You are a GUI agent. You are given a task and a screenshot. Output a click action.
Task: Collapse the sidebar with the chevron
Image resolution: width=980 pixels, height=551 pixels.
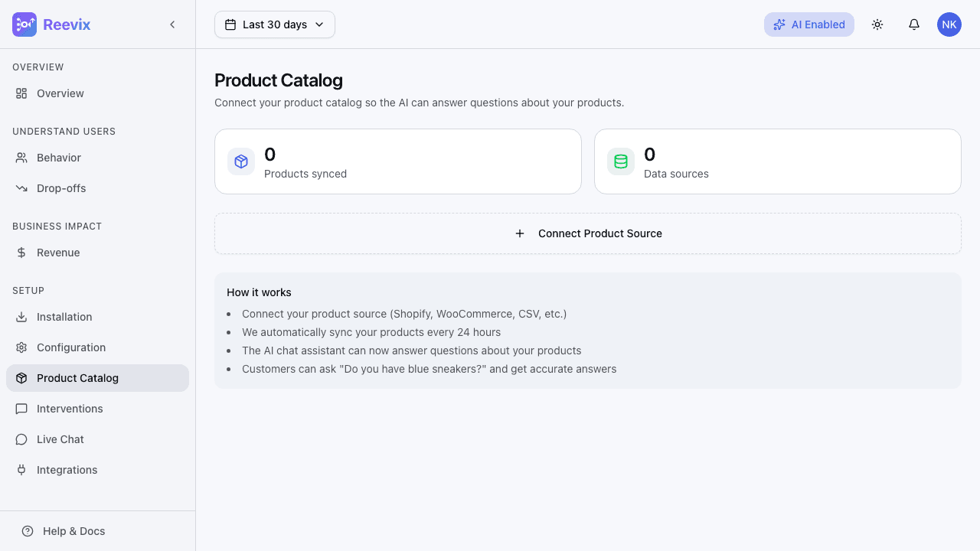172,24
